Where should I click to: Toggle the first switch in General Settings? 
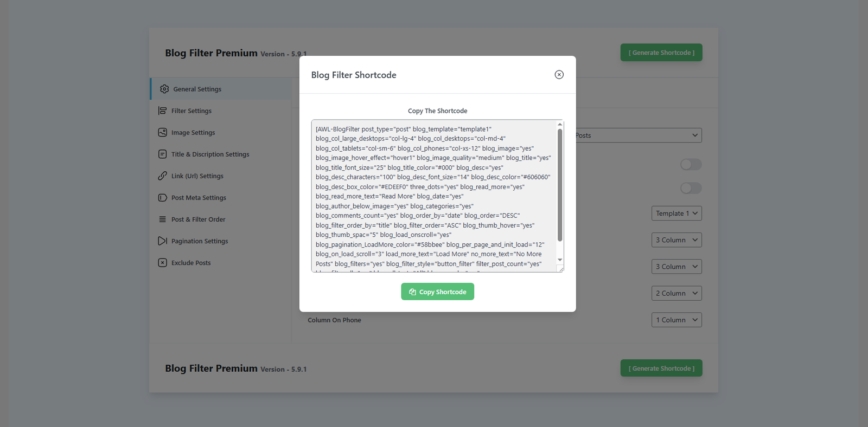coord(691,164)
